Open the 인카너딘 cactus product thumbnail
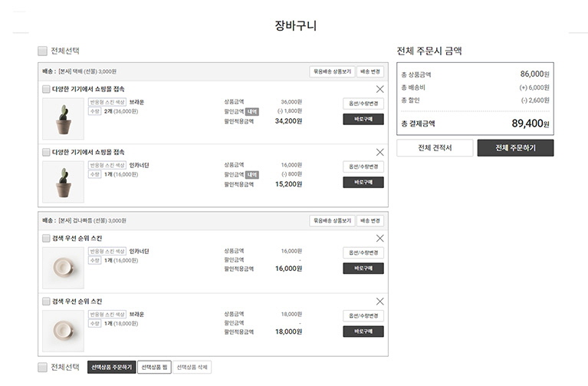Viewport: 588px width, 386px height. (63, 181)
